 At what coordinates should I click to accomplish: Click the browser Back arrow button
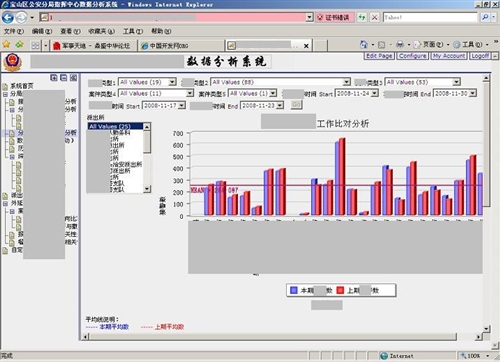pyautogui.click(x=8, y=17)
